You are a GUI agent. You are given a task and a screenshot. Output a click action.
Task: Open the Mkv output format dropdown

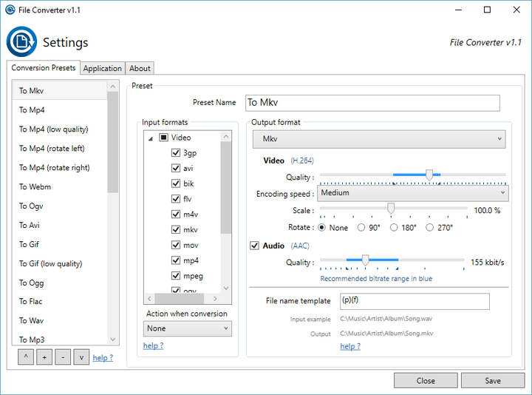pyautogui.click(x=379, y=138)
